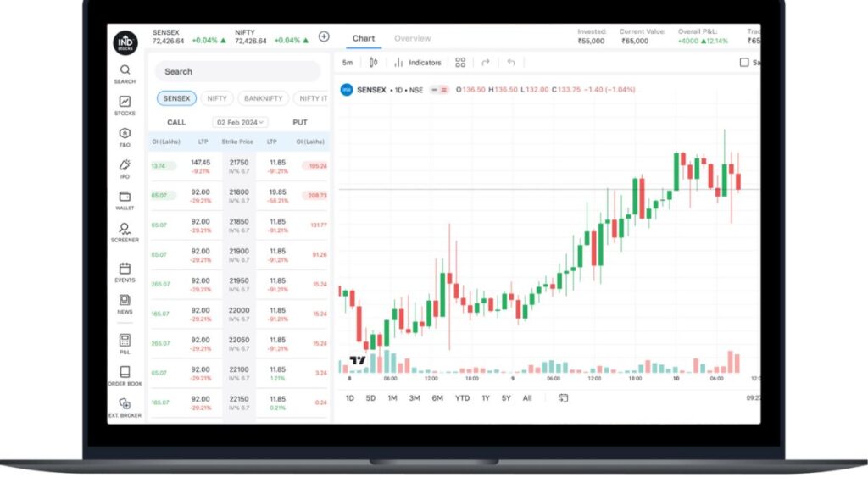
Task: Click the INDstocks logo icon
Action: coord(125,42)
